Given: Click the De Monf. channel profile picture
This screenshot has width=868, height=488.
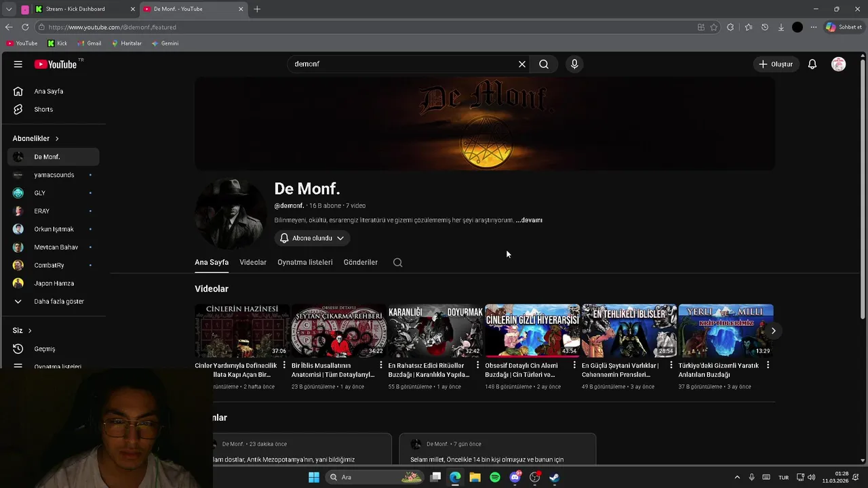Looking at the screenshot, I should click(231, 214).
